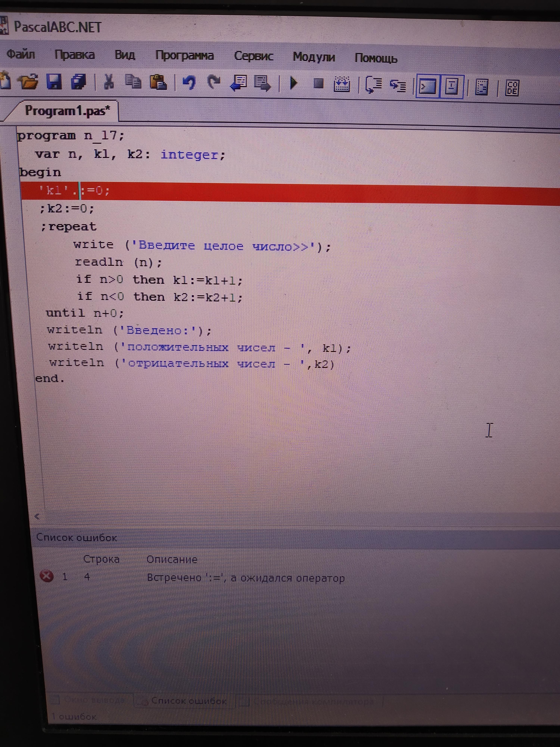Click the Paste clipboard icon
Screen dimensions: 560x747
coord(158,82)
